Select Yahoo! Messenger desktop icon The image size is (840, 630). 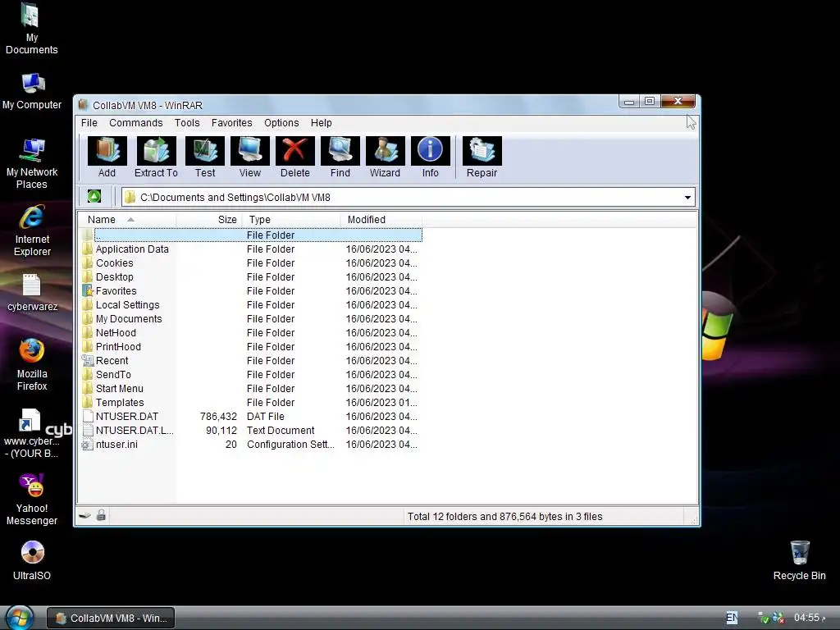tap(32, 500)
